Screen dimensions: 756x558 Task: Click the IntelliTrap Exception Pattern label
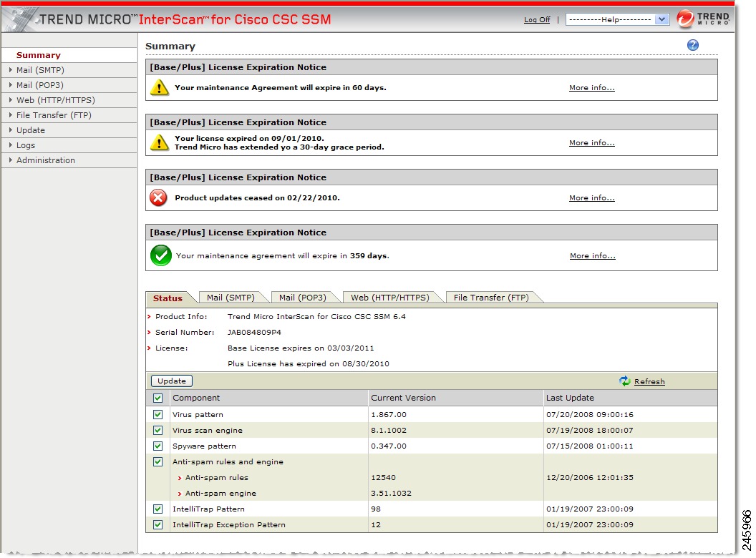click(229, 525)
